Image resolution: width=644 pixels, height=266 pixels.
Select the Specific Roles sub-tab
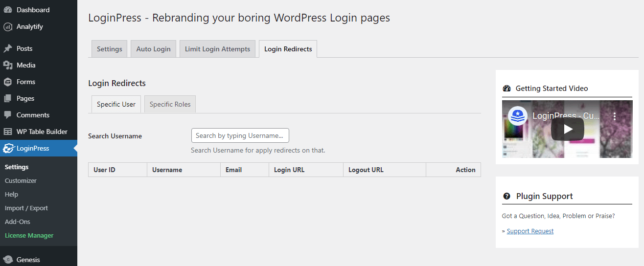coord(170,104)
